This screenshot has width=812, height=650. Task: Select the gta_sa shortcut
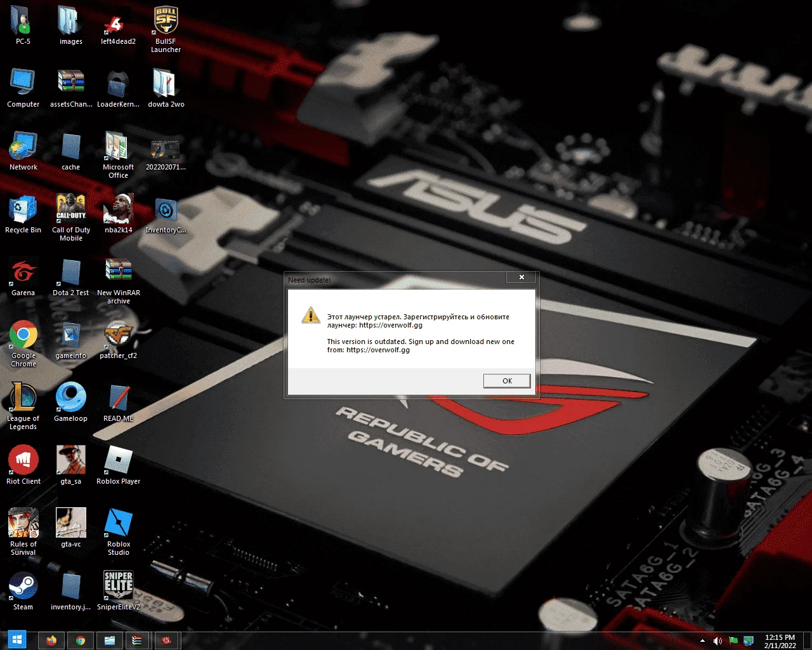point(71,465)
